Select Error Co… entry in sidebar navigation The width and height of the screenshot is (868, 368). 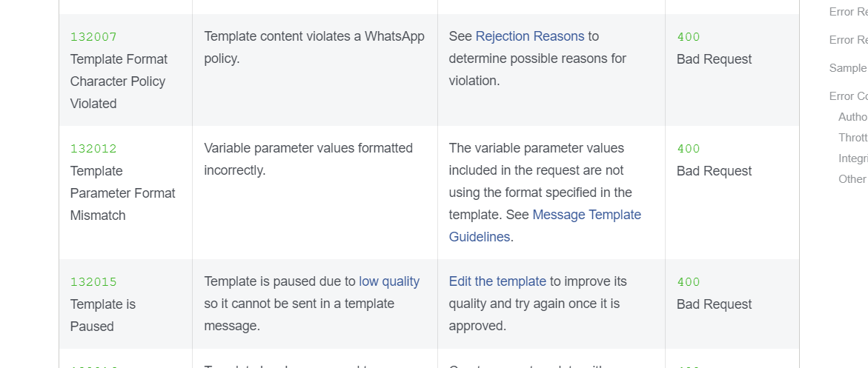[x=848, y=96]
